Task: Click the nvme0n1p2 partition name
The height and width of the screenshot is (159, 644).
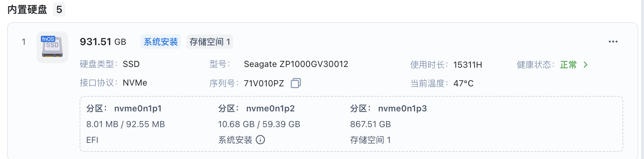Action: pos(270,109)
